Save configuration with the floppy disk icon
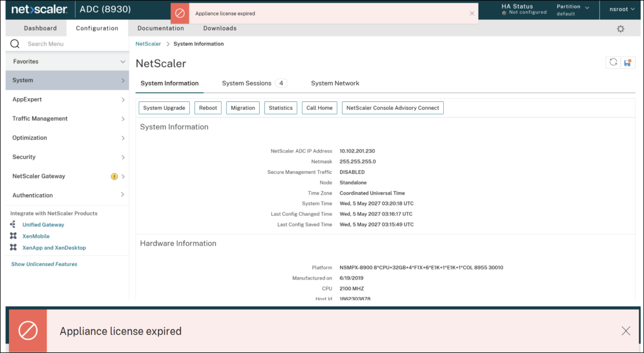 627,62
